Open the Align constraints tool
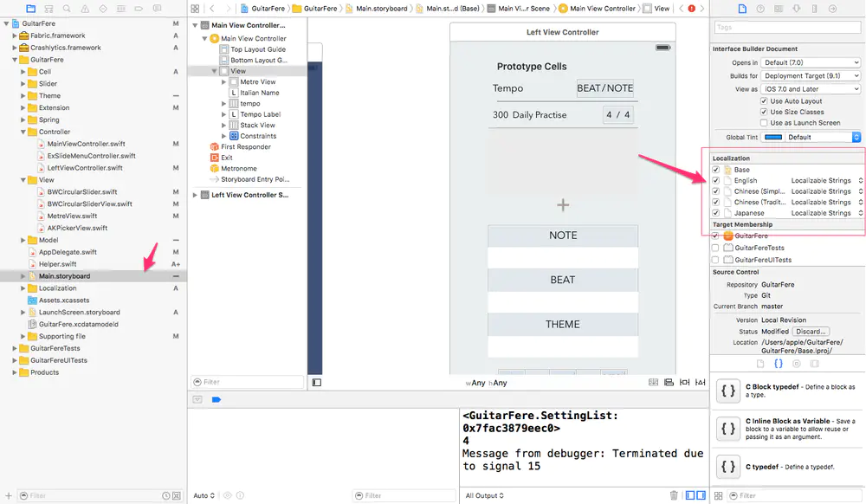This screenshot has width=866, height=504. (669, 382)
